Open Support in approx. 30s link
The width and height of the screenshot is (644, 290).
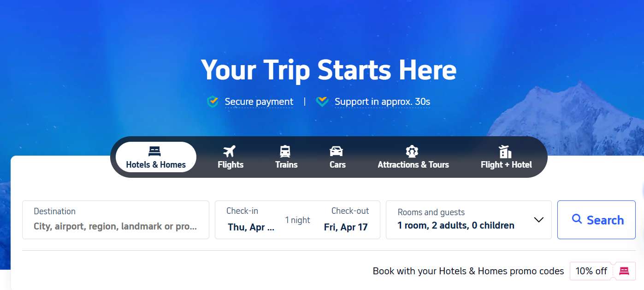[x=382, y=102]
